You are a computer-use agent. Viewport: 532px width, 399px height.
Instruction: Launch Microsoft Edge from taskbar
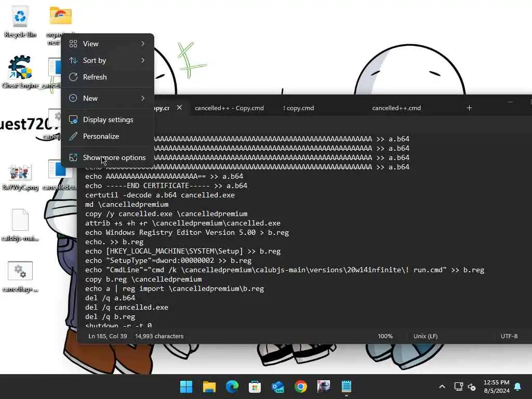click(x=232, y=387)
